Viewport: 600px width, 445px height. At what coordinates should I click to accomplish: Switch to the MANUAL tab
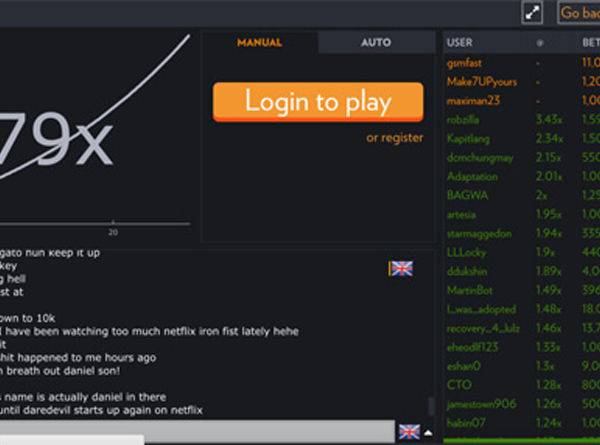click(x=259, y=43)
